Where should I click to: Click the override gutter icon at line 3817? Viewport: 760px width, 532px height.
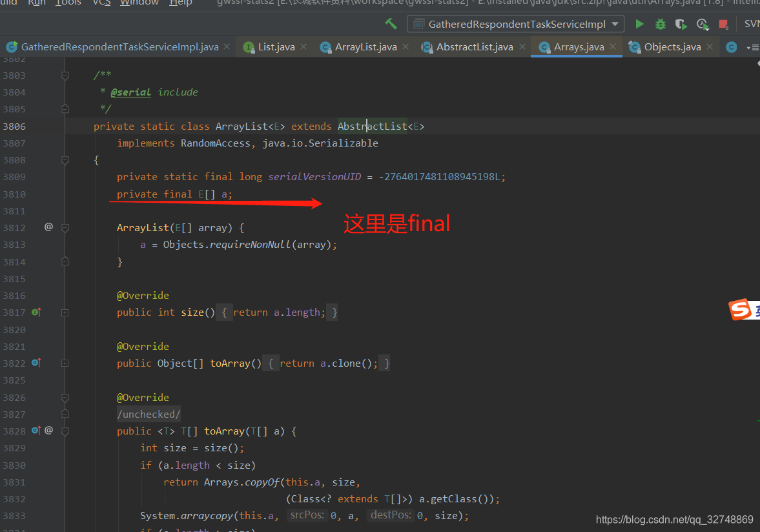[x=36, y=312]
